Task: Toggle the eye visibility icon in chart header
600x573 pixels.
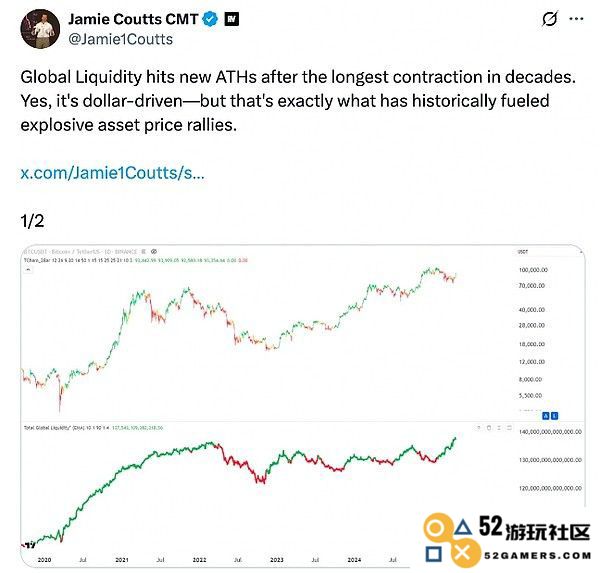Action: tap(154, 251)
